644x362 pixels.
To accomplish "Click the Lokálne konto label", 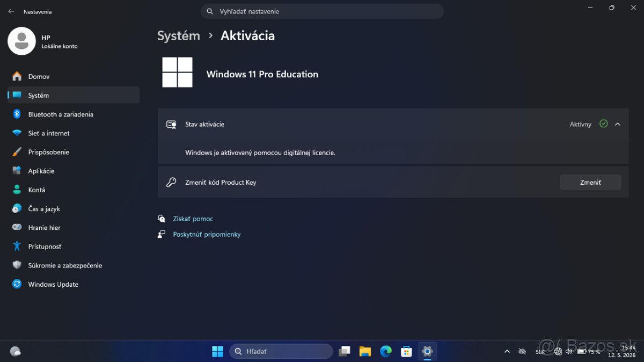I will tap(60, 46).
